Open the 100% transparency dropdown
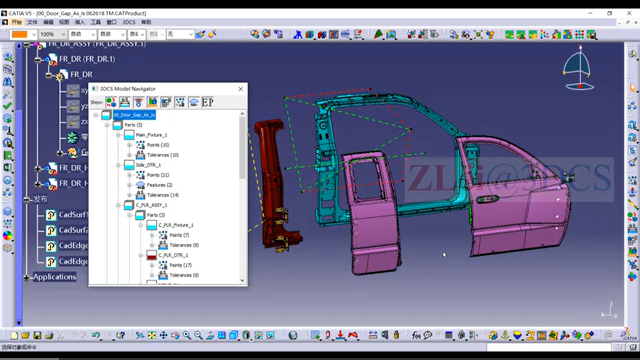The width and height of the screenshot is (640, 360). 63,35
